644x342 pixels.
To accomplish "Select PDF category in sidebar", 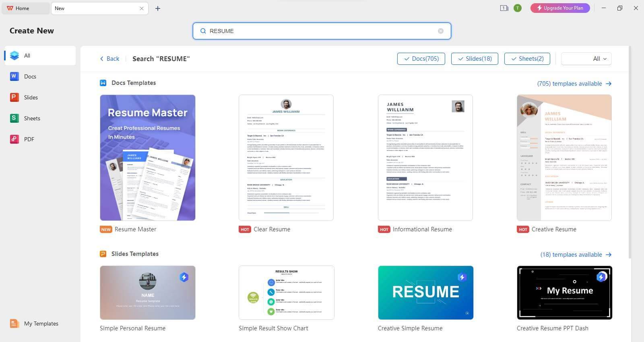I will [x=40, y=139].
